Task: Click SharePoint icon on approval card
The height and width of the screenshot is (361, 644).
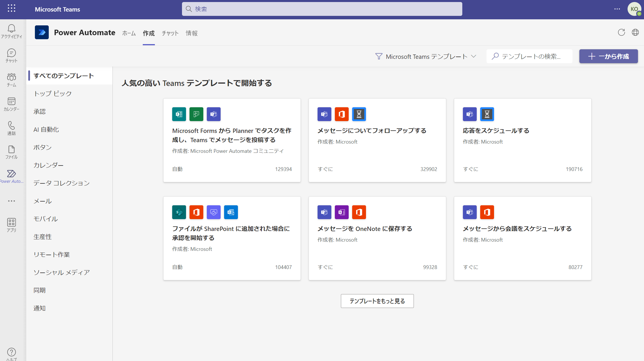Action: click(x=179, y=212)
